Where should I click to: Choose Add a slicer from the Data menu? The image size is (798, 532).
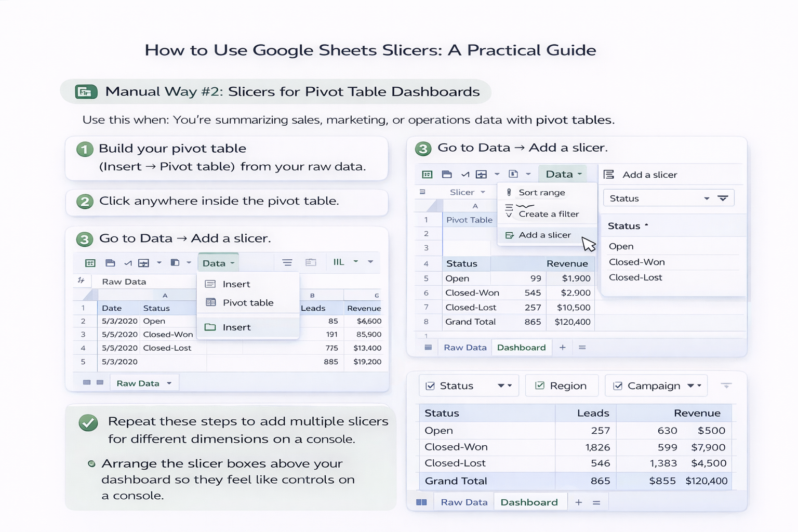[547, 235]
